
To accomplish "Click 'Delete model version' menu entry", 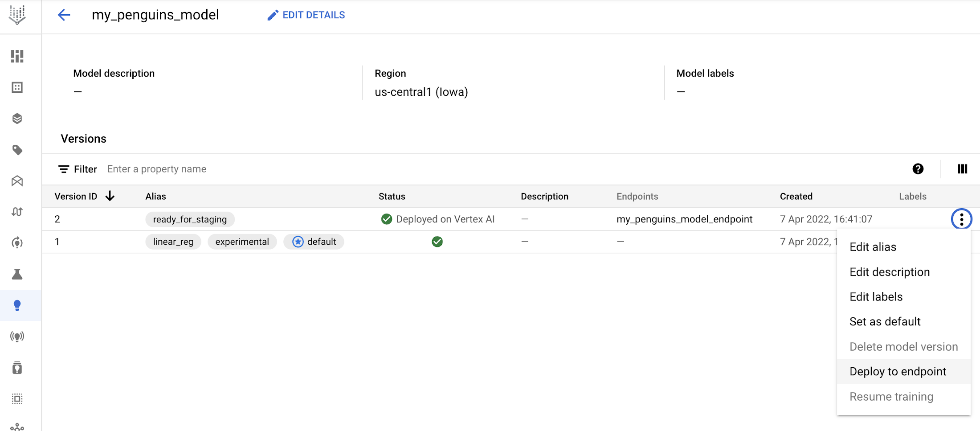I will 904,347.
